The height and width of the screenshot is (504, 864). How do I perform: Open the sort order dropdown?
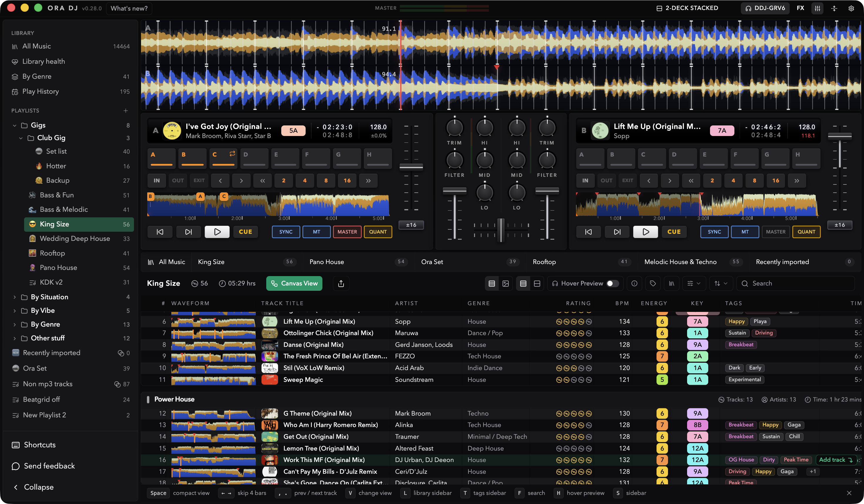pos(721,284)
